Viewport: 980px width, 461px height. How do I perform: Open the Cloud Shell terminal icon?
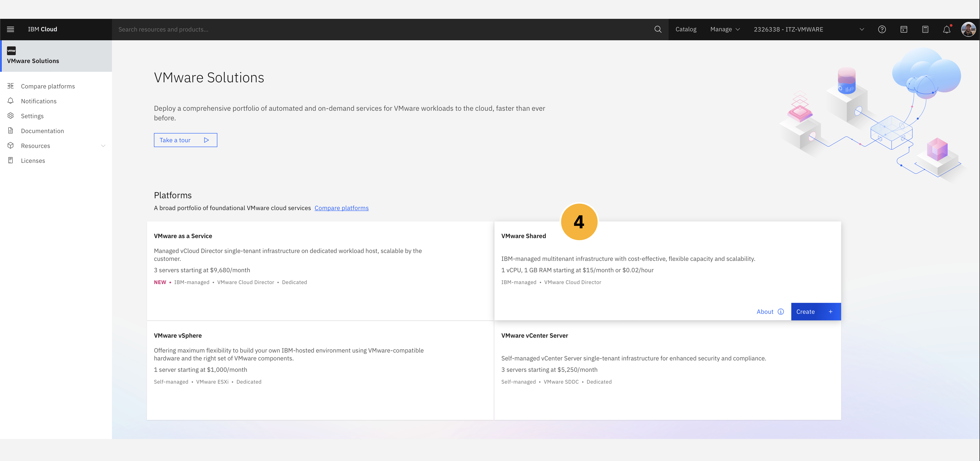903,29
